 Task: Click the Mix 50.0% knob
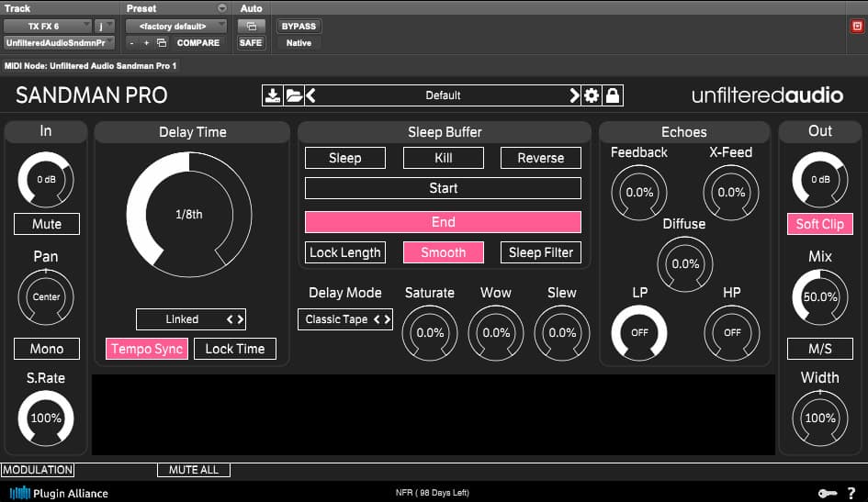click(820, 297)
